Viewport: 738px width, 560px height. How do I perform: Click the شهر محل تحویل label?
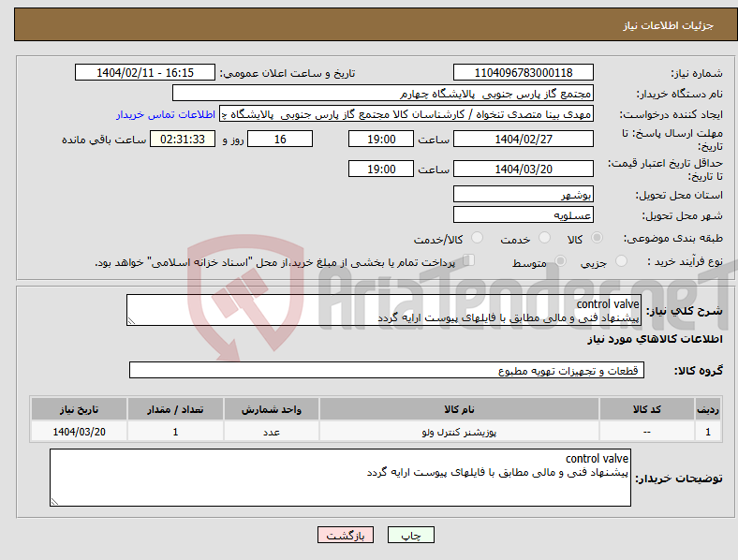[x=683, y=215]
